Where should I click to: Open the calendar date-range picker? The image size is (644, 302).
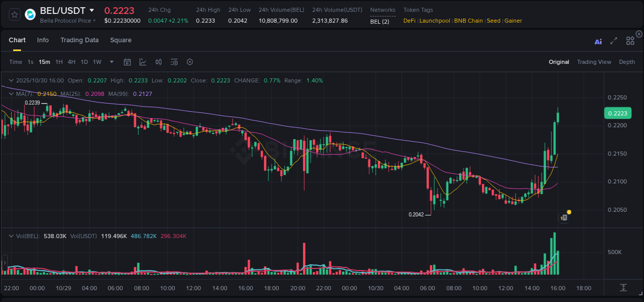(x=127, y=62)
